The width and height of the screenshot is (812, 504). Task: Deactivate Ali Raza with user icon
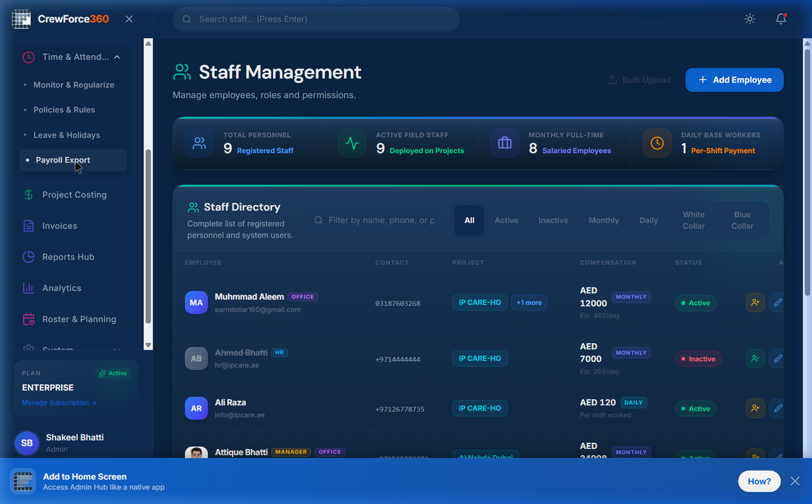point(755,408)
